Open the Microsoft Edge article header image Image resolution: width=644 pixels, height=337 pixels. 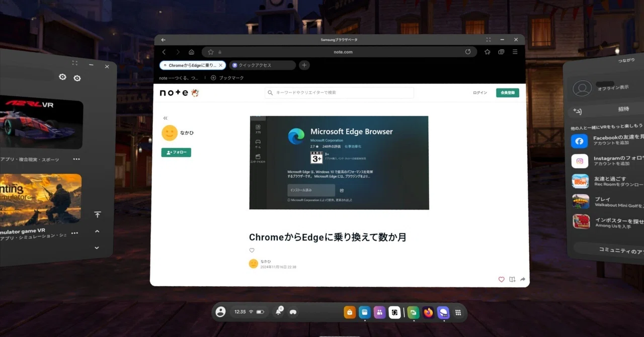tap(339, 162)
